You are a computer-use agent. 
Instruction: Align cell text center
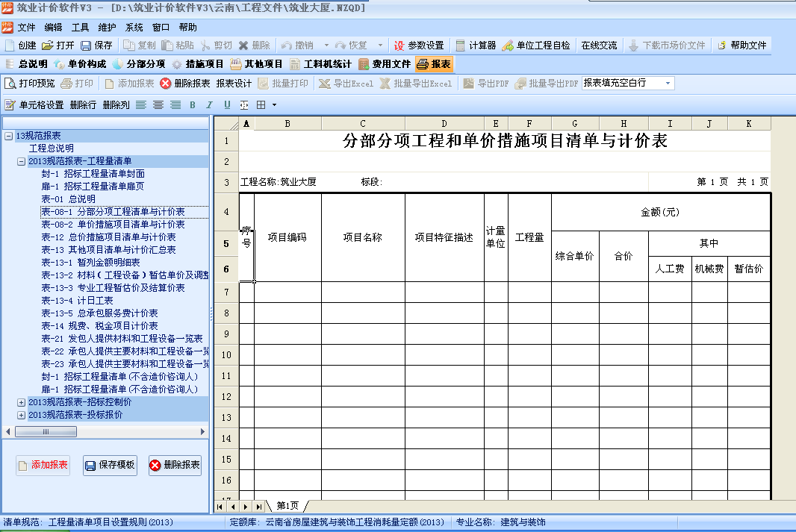[x=158, y=105]
